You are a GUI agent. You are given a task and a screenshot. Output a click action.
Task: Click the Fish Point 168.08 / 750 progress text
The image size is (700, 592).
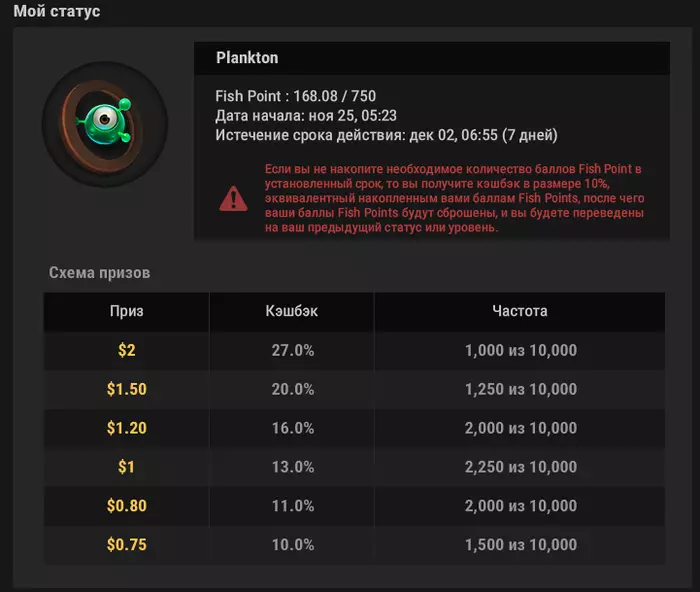[x=296, y=97]
